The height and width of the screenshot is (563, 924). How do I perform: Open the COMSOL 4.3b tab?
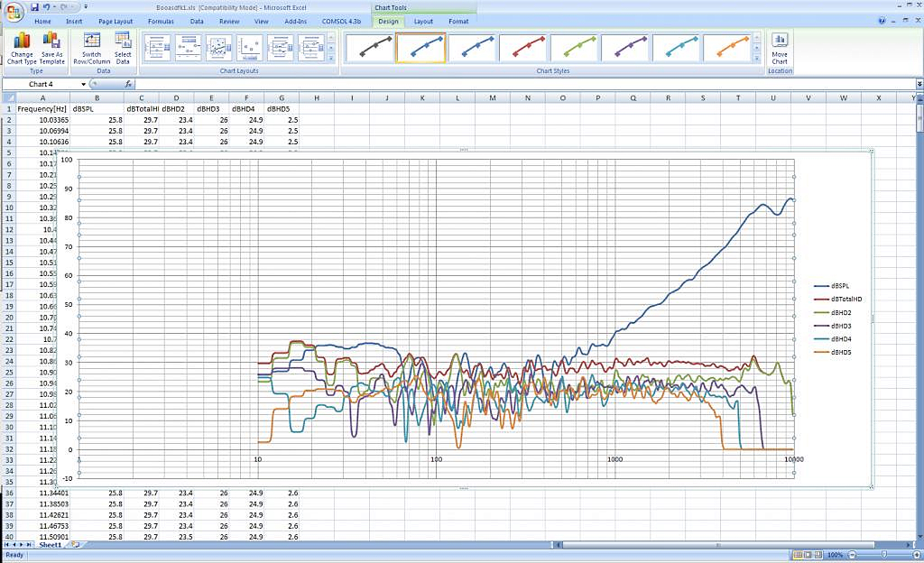[342, 21]
